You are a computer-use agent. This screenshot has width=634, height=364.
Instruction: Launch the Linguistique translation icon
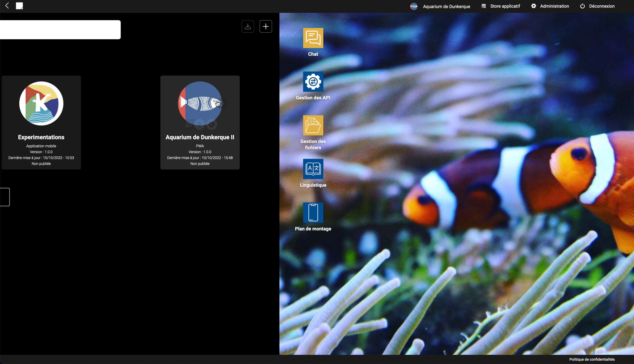313,169
